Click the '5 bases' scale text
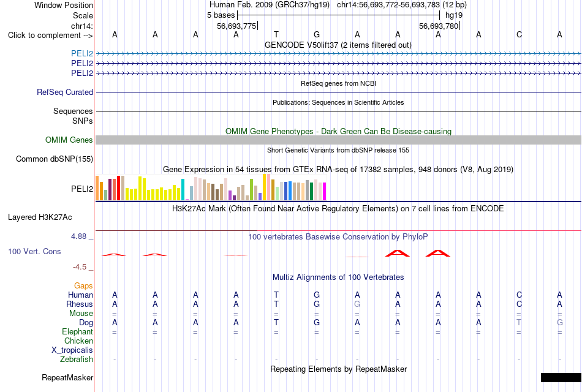Screen dimensions: 582x392 pos(221,15)
